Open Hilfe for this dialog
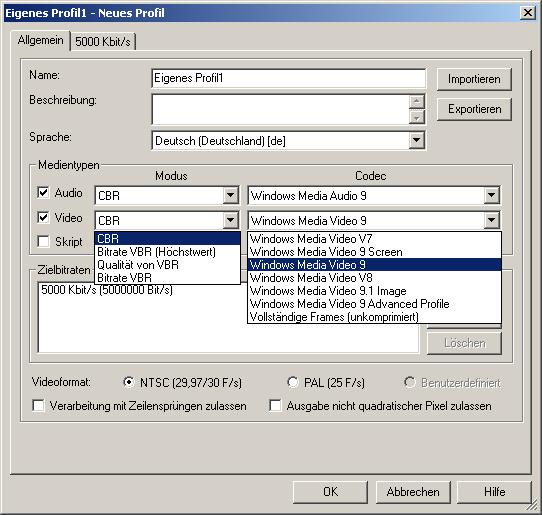This screenshot has height=515, width=542. tap(494, 492)
